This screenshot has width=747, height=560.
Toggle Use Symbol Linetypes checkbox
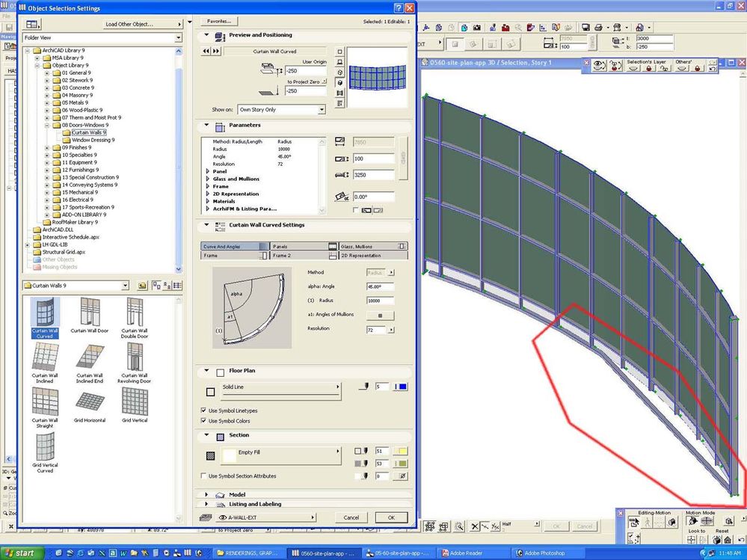204,410
